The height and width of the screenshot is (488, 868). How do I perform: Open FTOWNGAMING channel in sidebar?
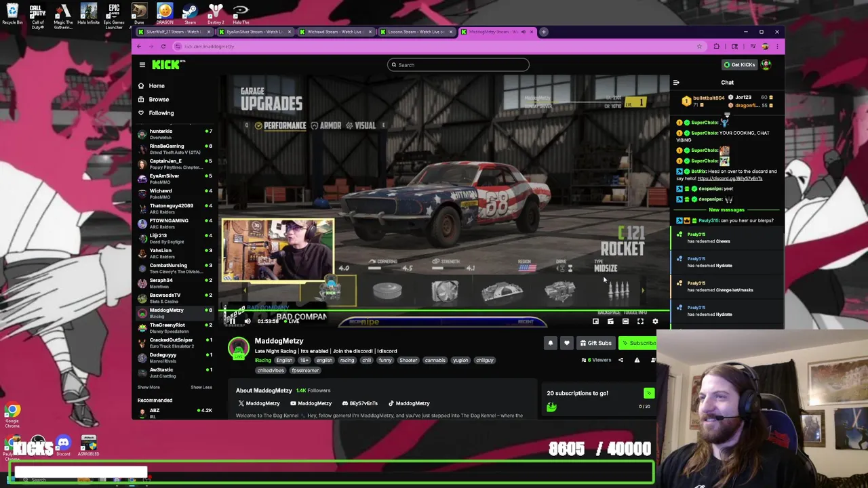tap(175, 224)
